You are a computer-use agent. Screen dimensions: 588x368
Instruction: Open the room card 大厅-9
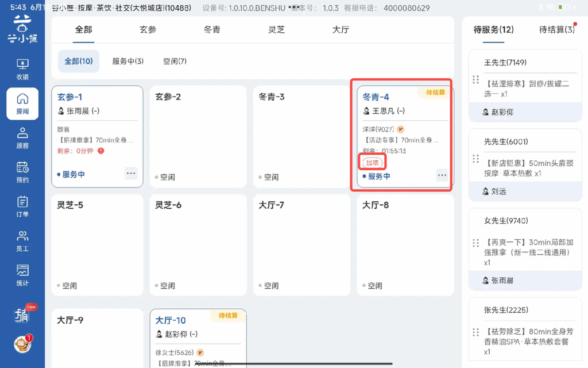pyautogui.click(x=97, y=338)
